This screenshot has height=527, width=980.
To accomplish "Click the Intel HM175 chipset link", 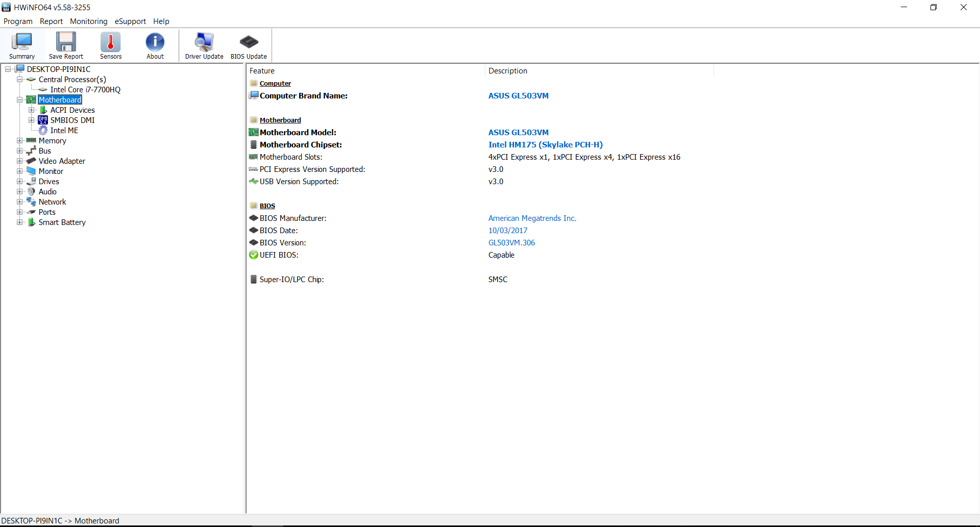I will tap(545, 145).
